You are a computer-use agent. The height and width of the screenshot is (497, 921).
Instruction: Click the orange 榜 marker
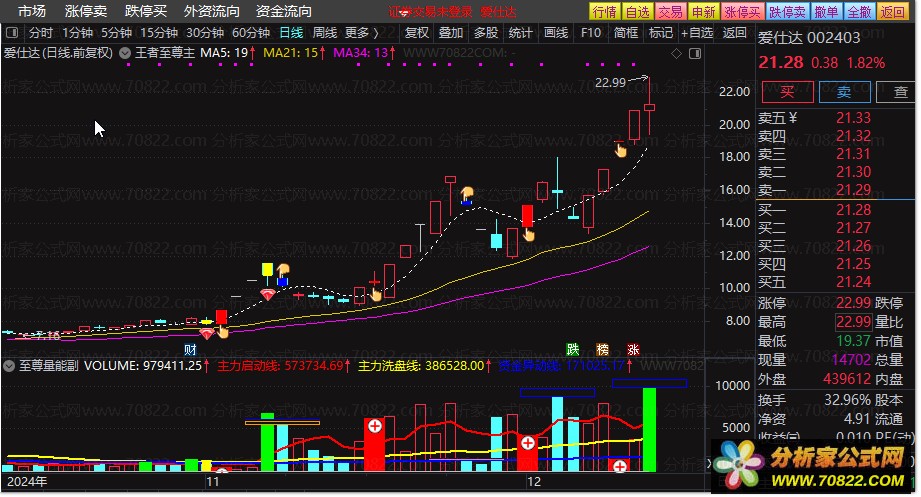(x=603, y=350)
